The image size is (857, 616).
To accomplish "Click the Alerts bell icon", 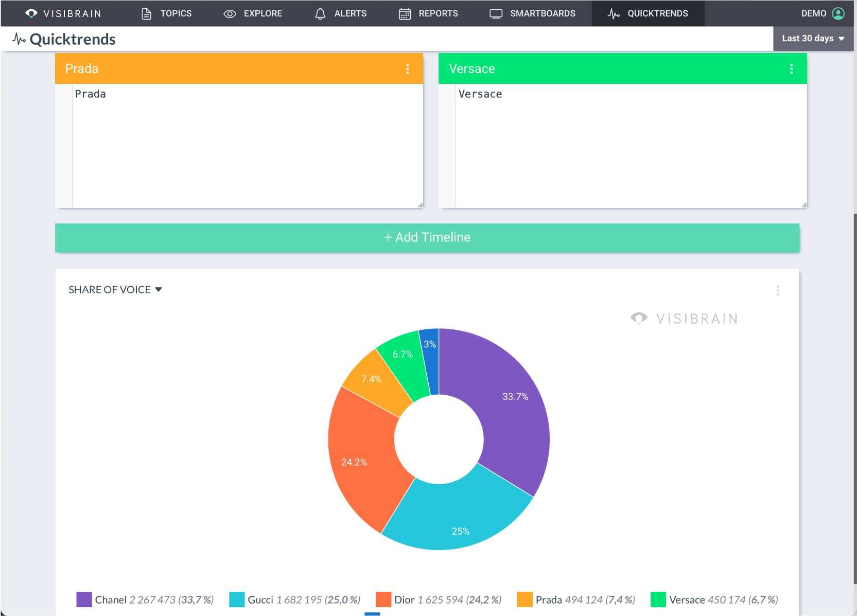I will [x=320, y=14].
